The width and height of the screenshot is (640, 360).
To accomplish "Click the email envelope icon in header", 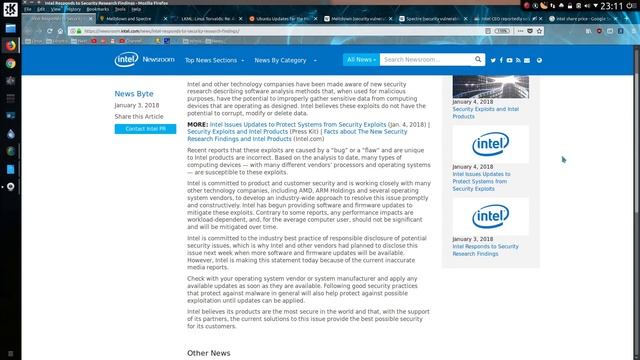I will [x=527, y=60].
